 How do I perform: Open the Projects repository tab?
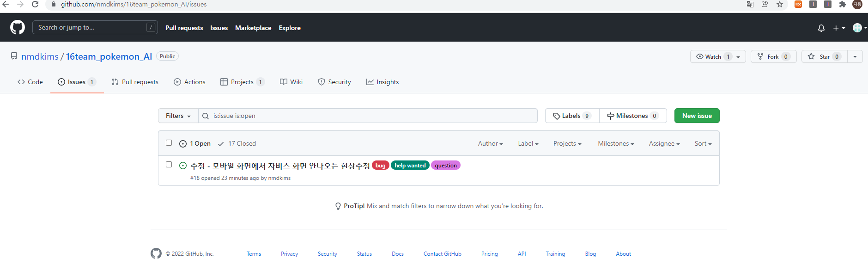[x=243, y=82]
